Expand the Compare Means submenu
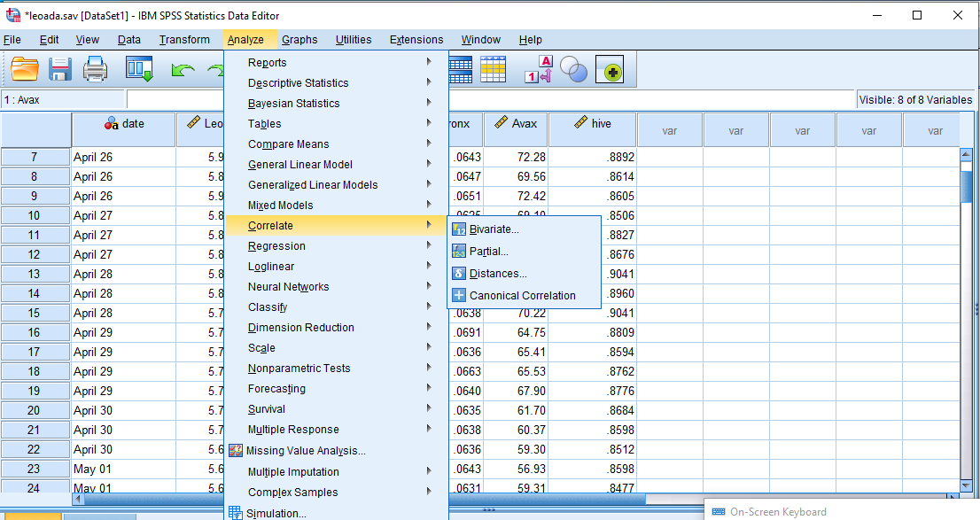The width and height of the screenshot is (980, 520). pyautogui.click(x=336, y=144)
